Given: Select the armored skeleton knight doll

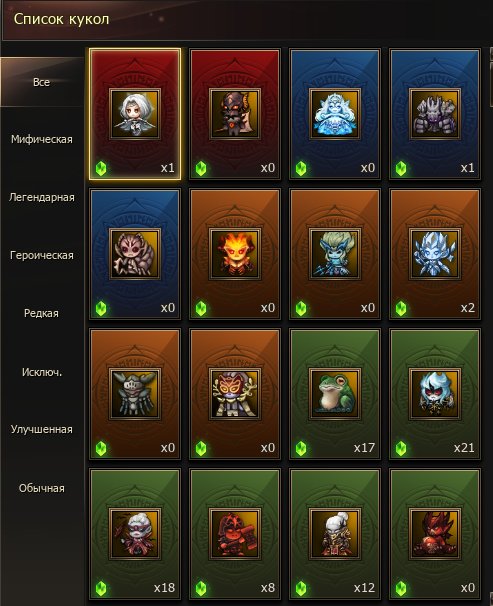Looking at the screenshot, I should 135,394.
